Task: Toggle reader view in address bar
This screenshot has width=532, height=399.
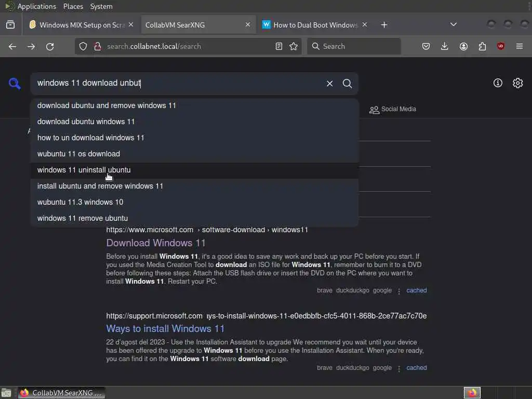Action: [x=279, y=46]
